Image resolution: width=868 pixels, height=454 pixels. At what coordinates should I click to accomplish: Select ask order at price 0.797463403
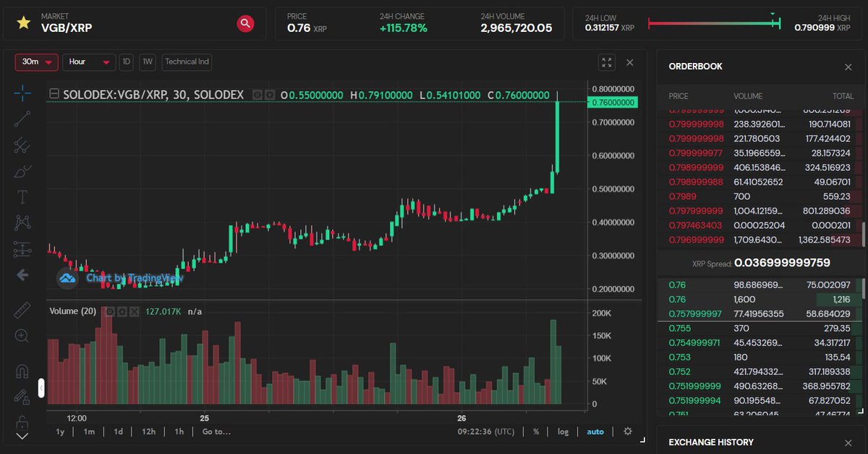(x=758, y=225)
